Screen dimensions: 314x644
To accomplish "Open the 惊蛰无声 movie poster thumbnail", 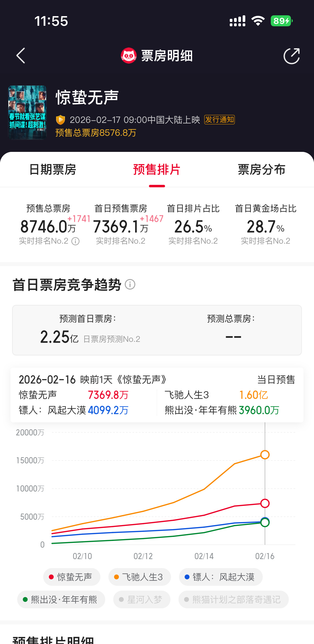I will click(27, 112).
